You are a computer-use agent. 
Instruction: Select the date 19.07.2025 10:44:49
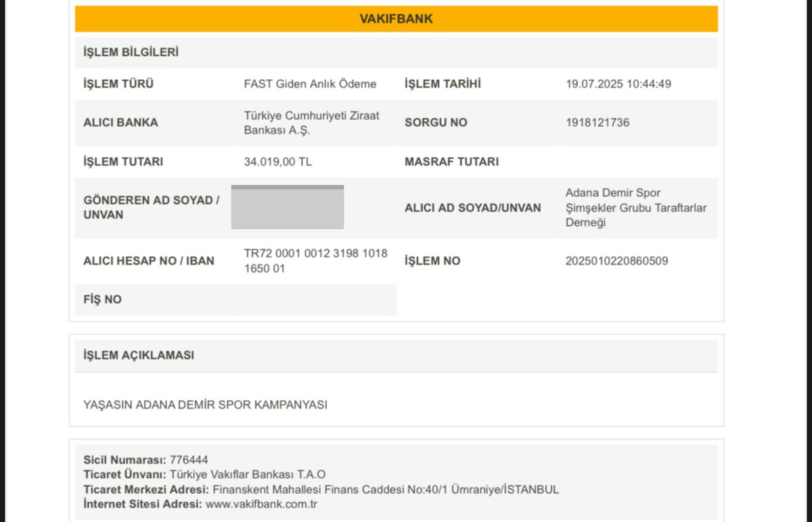pyautogui.click(x=618, y=84)
